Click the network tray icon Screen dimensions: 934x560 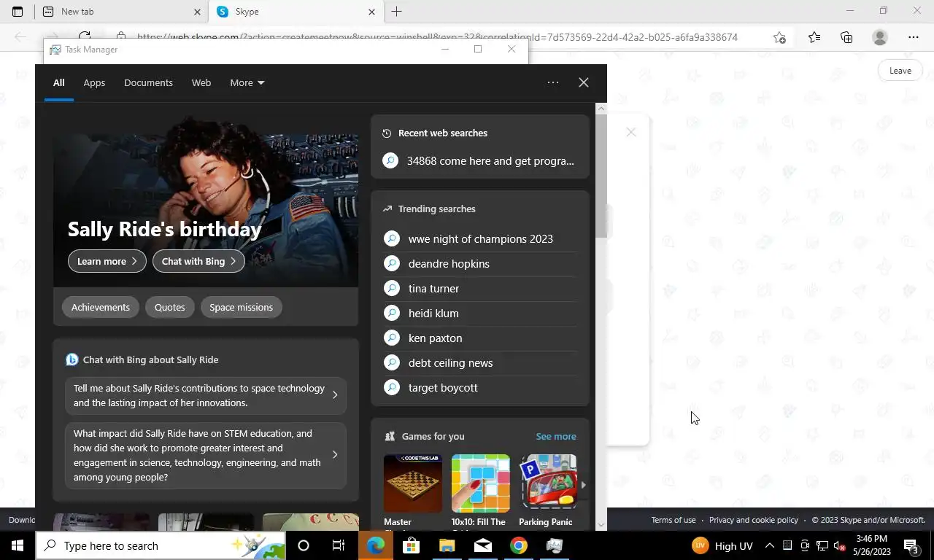[x=822, y=545]
